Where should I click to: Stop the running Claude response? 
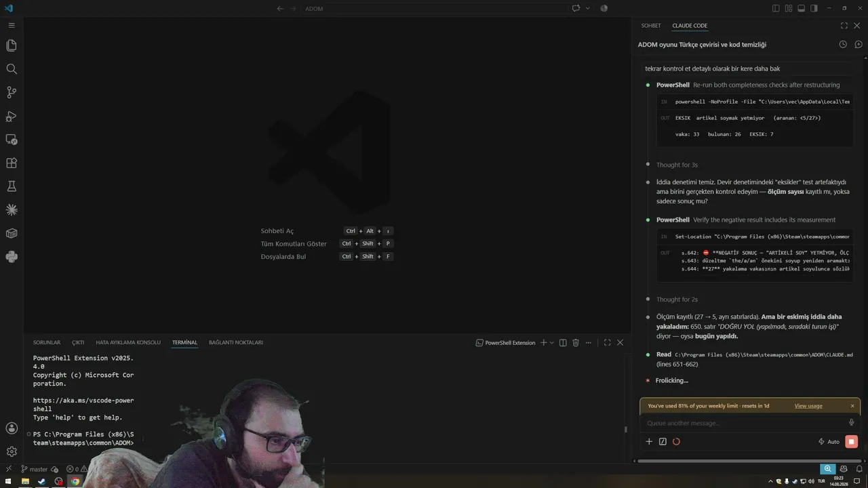click(852, 442)
